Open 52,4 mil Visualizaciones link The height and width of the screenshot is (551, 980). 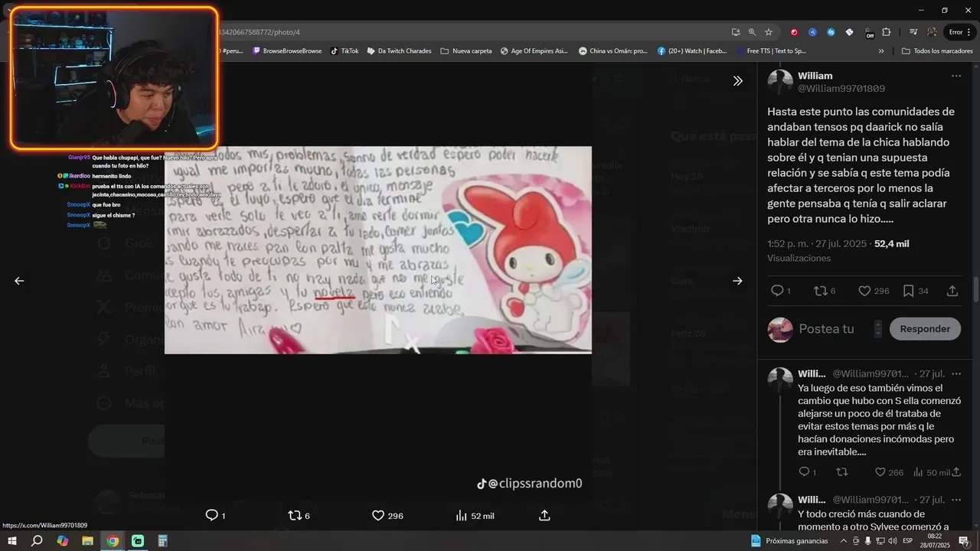892,243
